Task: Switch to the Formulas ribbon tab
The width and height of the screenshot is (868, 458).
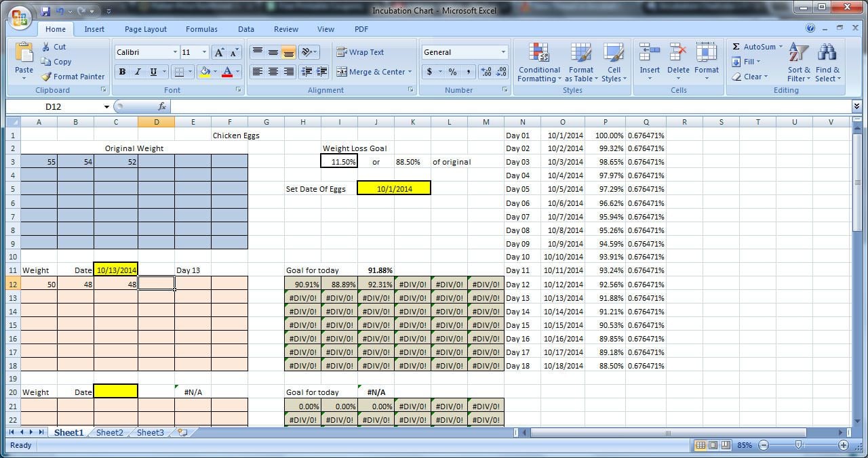Action: [x=201, y=29]
